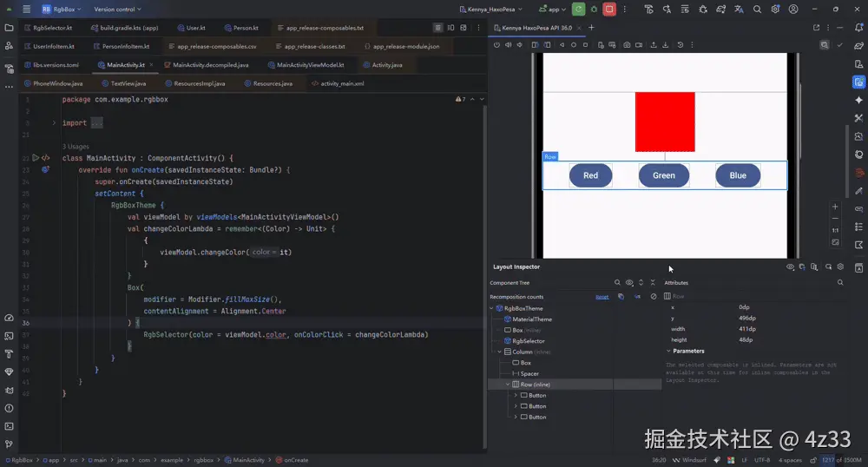868x467 pixels.
Task: Take an emulator screenshot with camera icon
Action: 627,45
